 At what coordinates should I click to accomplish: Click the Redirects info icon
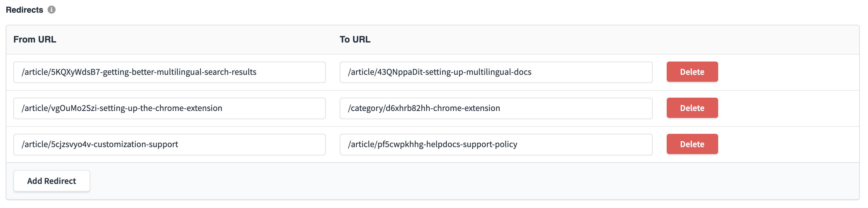point(51,10)
